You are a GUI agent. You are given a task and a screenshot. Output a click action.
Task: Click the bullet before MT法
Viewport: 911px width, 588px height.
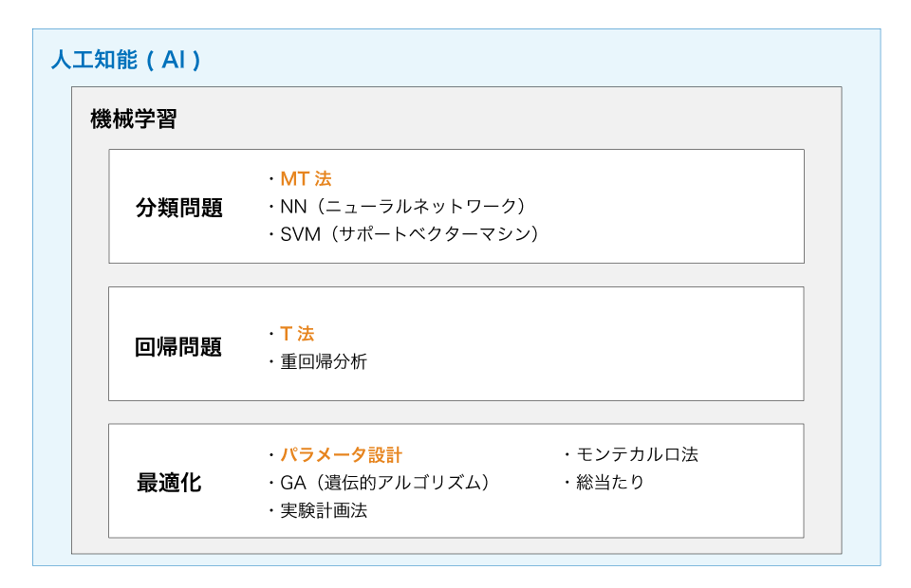click(x=271, y=179)
